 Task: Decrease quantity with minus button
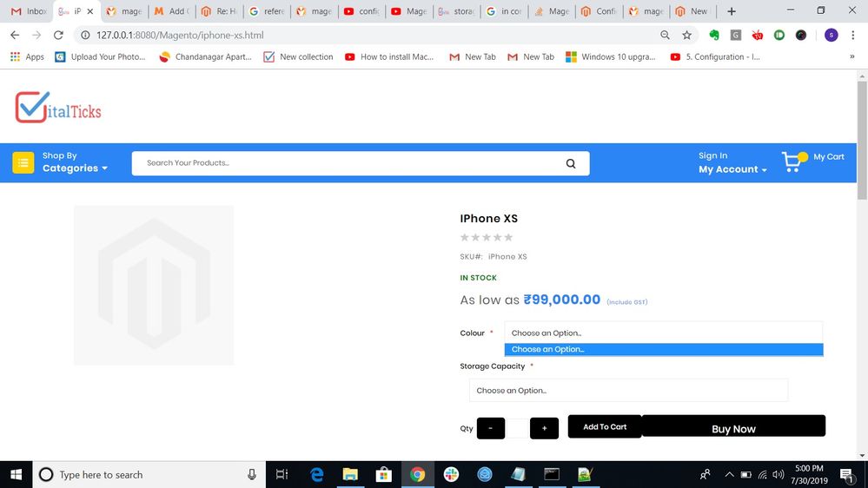[490, 428]
